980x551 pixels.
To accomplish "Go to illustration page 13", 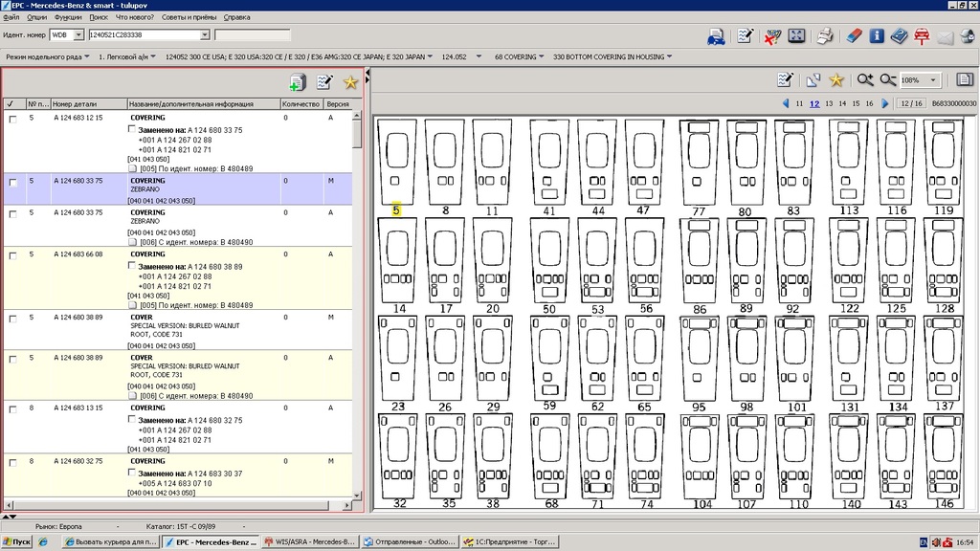I will [829, 103].
